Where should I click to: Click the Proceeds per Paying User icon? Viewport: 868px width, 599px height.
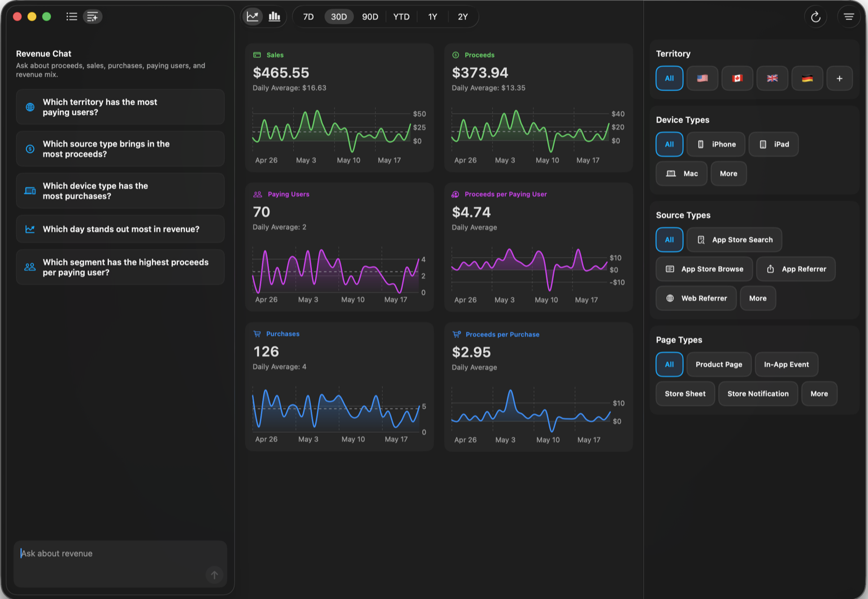[455, 194]
